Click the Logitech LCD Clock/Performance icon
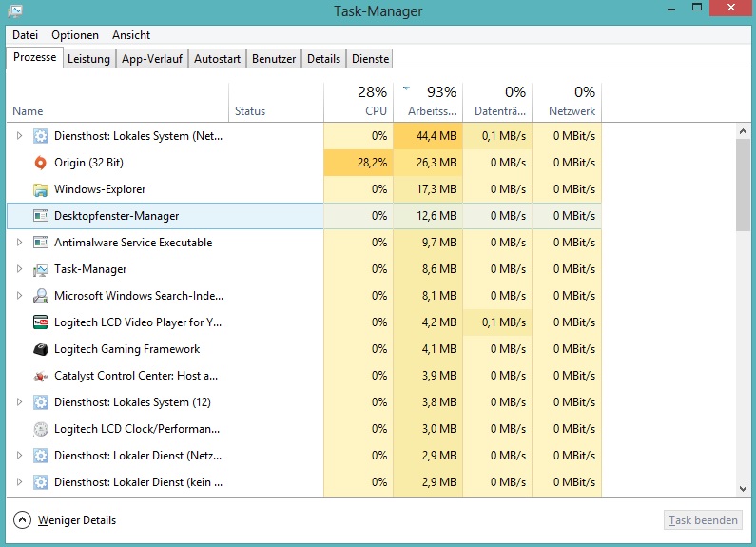 point(41,429)
